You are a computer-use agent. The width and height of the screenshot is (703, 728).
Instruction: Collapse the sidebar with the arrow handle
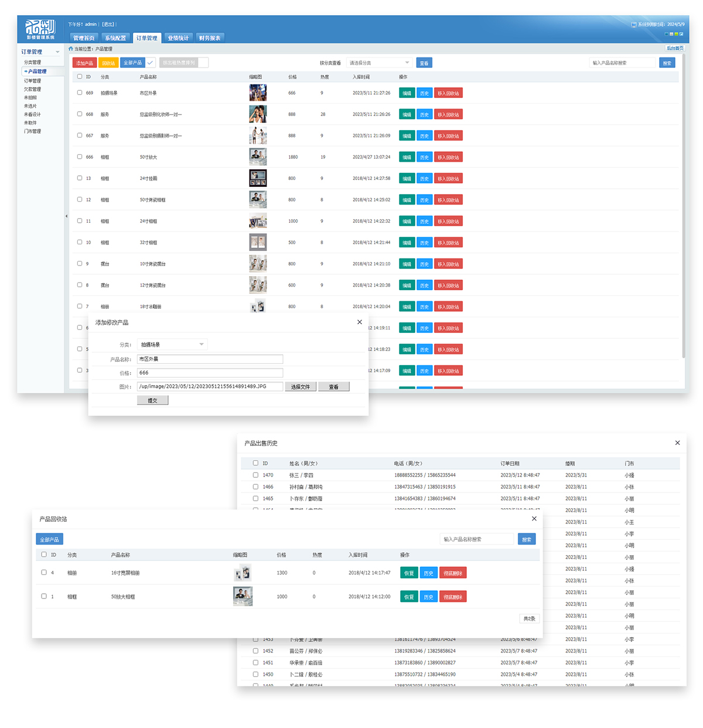coord(66,216)
